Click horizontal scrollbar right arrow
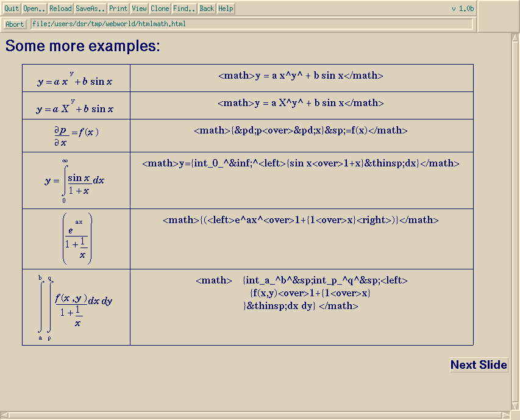The image size is (520, 420). tap(506, 415)
